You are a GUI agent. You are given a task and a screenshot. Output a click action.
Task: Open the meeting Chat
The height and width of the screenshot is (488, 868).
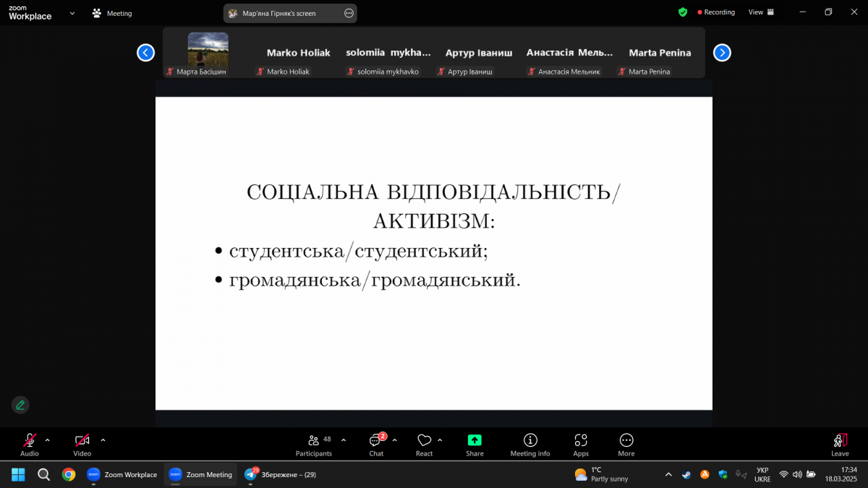[x=375, y=444]
